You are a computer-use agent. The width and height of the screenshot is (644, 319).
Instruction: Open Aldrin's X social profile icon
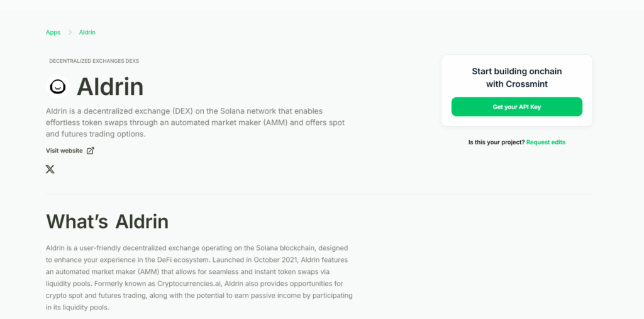tap(50, 169)
